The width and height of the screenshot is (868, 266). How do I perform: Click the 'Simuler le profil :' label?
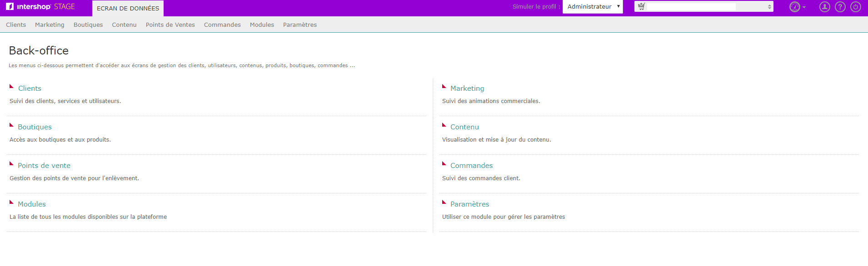[536, 7]
